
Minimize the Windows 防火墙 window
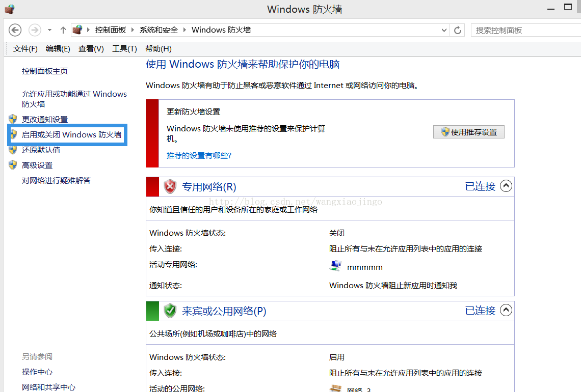point(551,9)
